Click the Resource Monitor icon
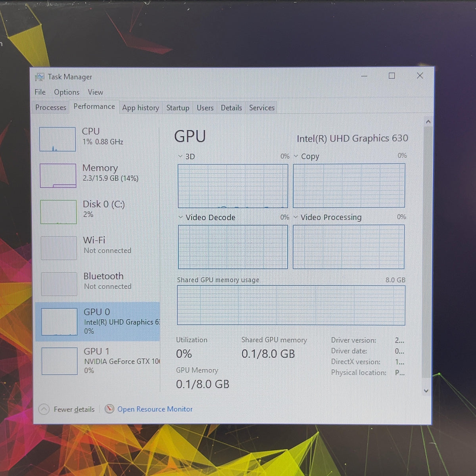Viewport: 476px width, 476px height. pyautogui.click(x=109, y=409)
